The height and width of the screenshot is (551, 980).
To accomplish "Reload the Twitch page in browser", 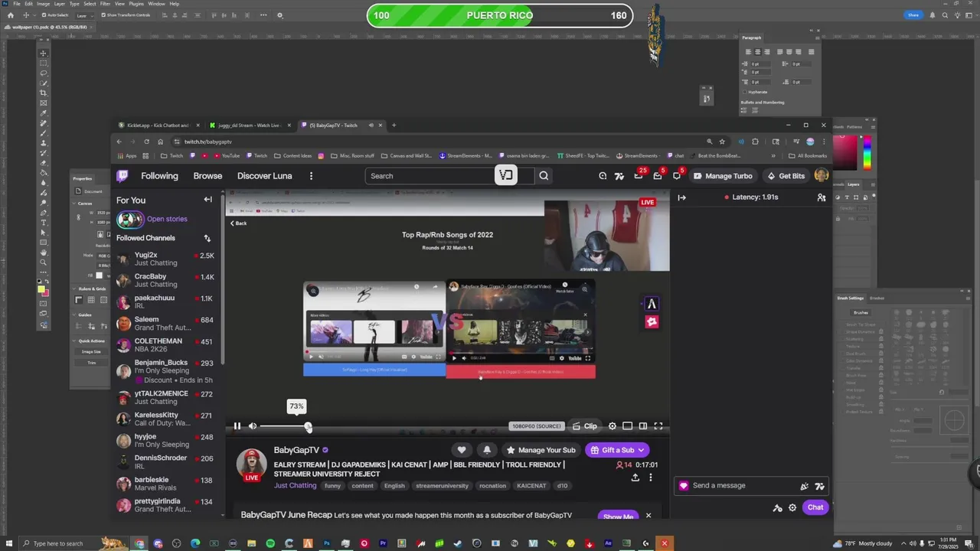I will point(146,142).
